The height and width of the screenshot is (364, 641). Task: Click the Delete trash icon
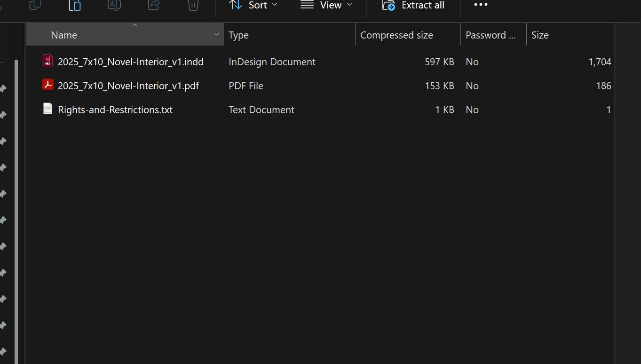[x=193, y=6]
